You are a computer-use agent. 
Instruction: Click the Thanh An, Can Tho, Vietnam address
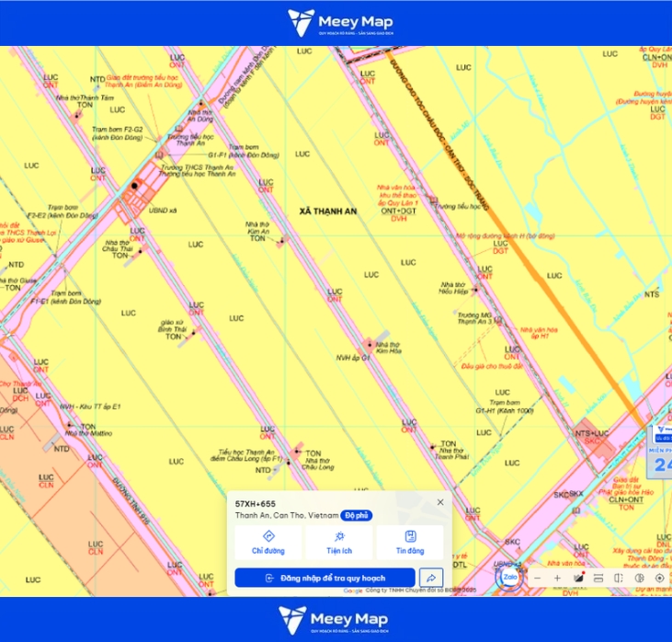[287, 515]
